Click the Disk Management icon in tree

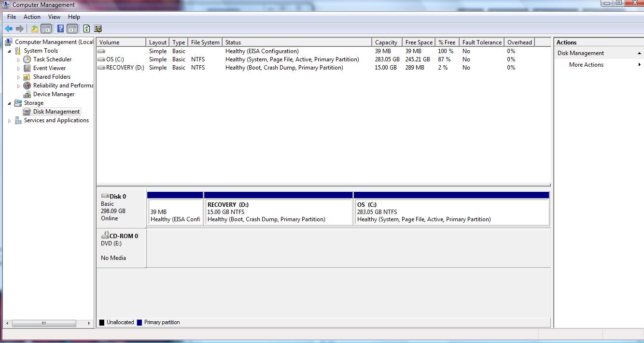(x=27, y=112)
